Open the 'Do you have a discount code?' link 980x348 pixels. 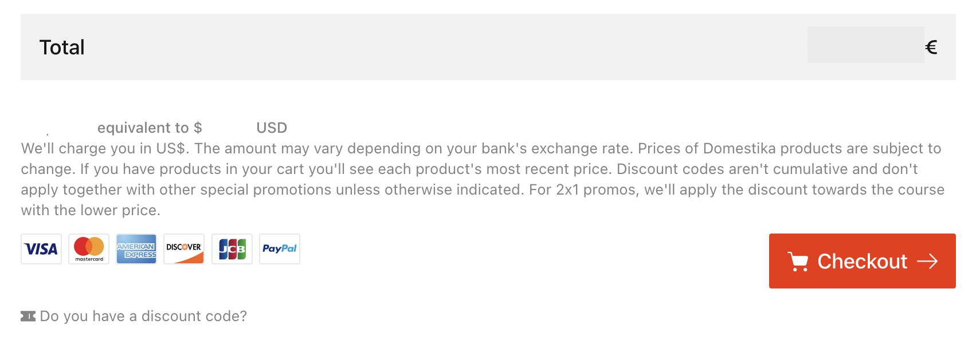[143, 316]
